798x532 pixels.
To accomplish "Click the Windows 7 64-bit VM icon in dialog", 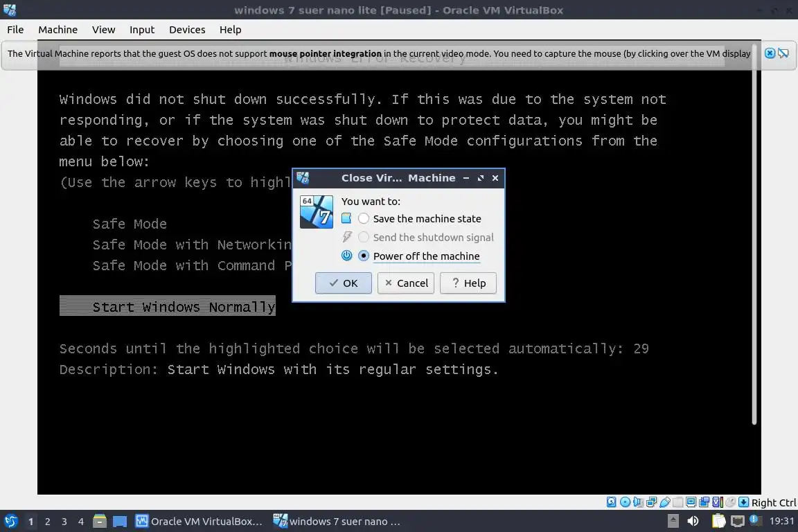I will point(317,212).
